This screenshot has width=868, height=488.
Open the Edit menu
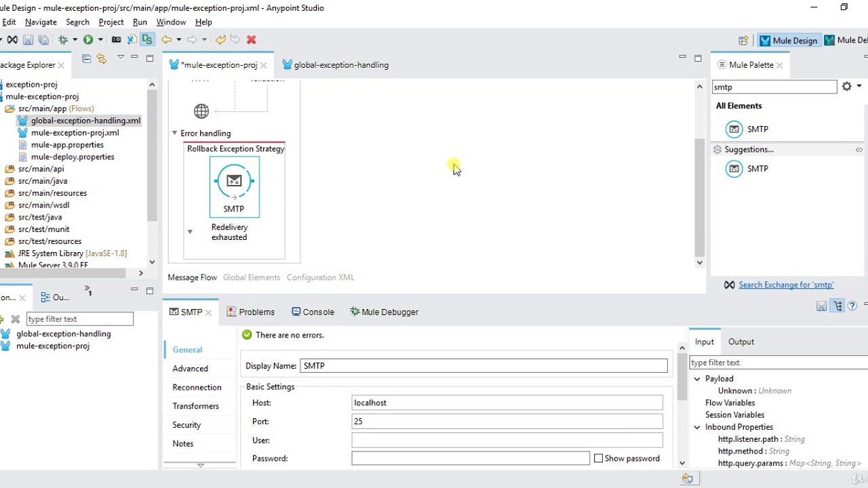click(9, 22)
